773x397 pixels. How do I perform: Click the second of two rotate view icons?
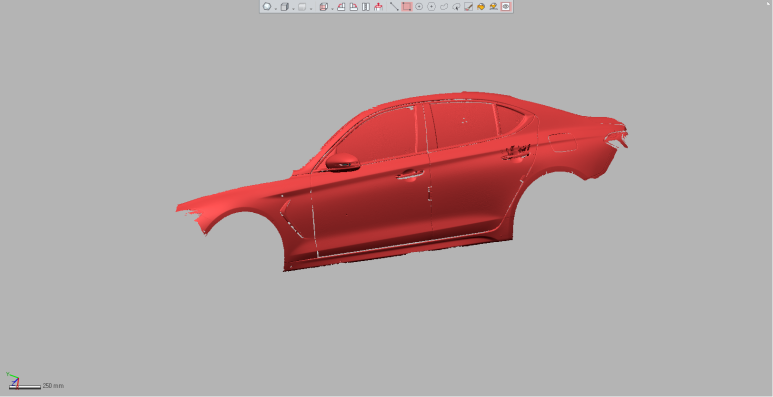click(x=353, y=6)
